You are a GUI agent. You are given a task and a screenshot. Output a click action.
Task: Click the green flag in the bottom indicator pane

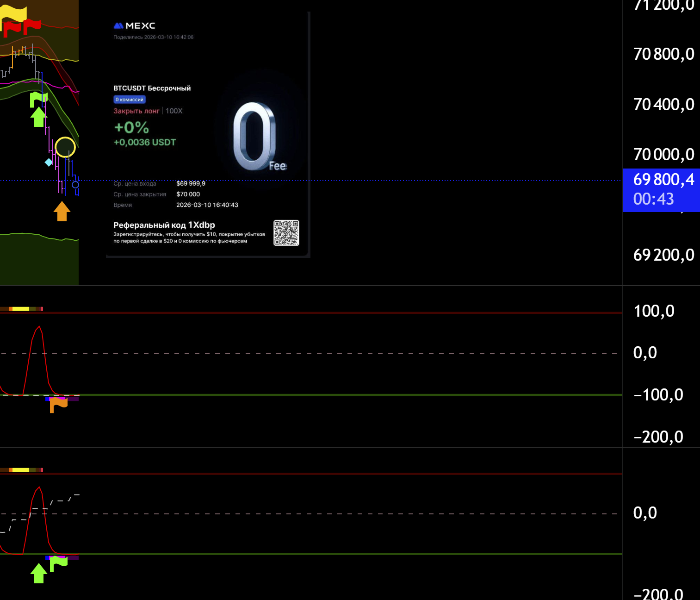(58, 563)
